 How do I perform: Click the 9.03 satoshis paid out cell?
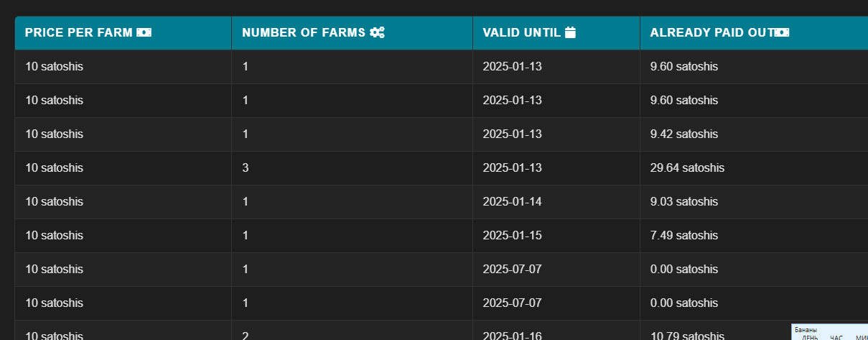[x=754, y=202]
